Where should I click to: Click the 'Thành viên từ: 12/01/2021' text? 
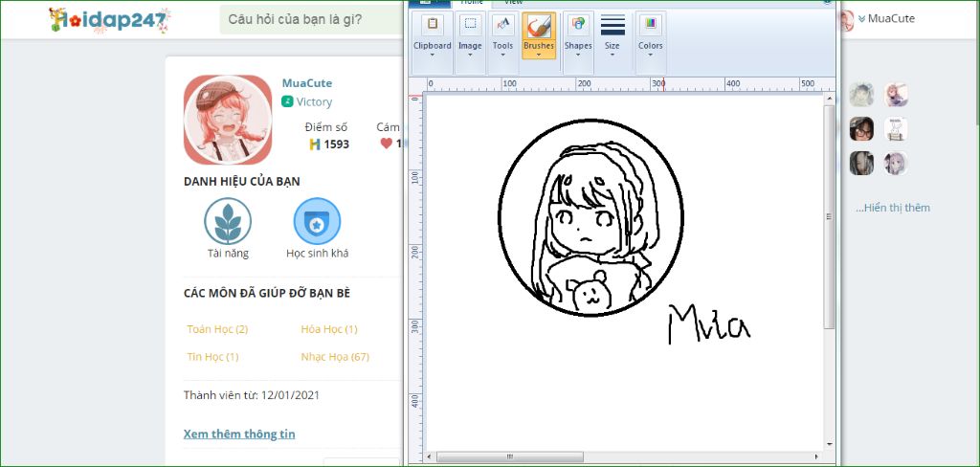tap(252, 395)
